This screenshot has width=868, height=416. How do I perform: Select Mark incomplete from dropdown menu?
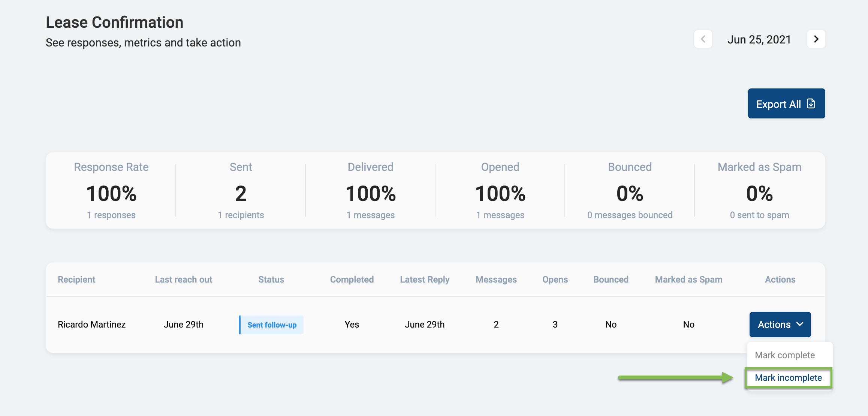point(788,378)
